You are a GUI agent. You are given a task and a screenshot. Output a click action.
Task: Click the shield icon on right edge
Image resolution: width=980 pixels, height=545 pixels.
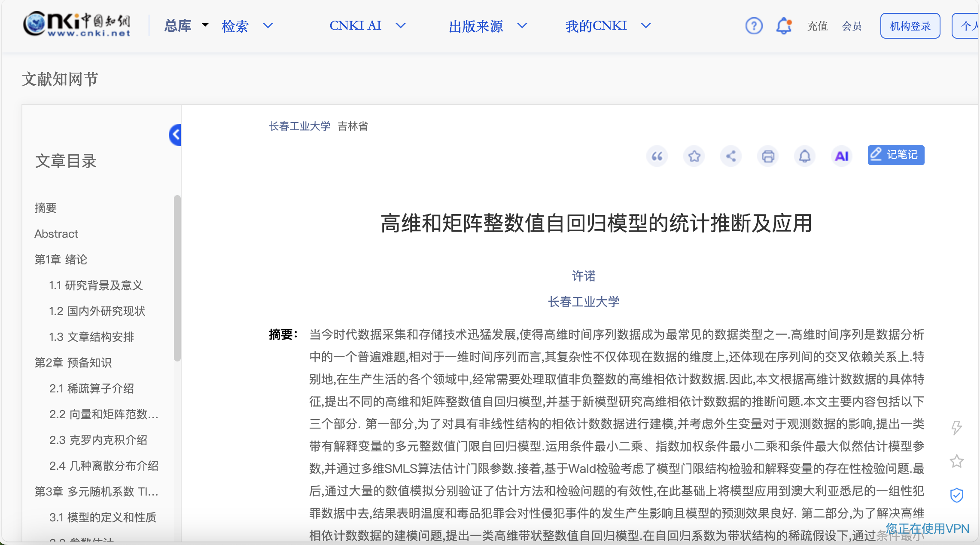(x=956, y=495)
